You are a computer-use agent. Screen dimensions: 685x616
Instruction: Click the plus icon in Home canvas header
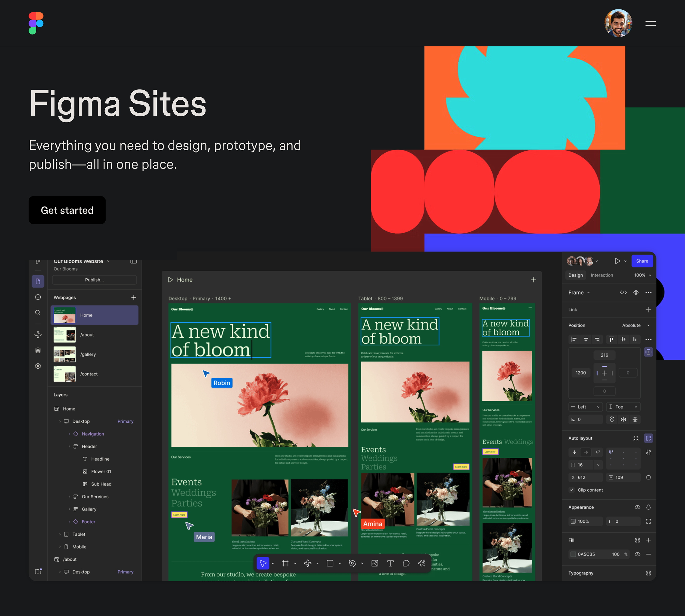point(533,280)
